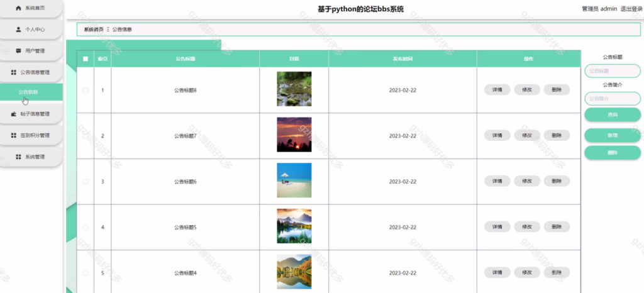This screenshot has width=644, height=293.
Task: Toggle the select-all checkbox in table header
Action: [86, 58]
